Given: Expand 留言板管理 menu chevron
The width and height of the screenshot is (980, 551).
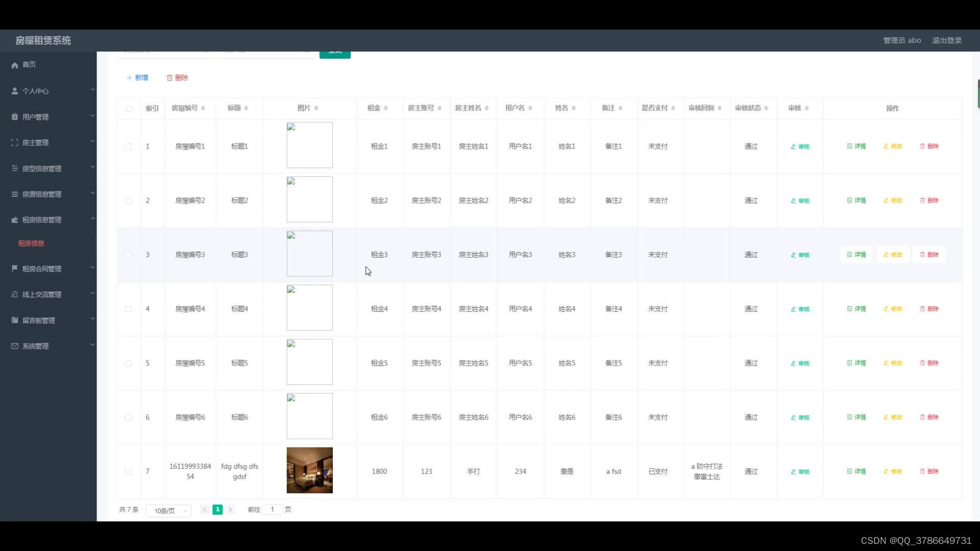Looking at the screenshot, I should point(92,319).
